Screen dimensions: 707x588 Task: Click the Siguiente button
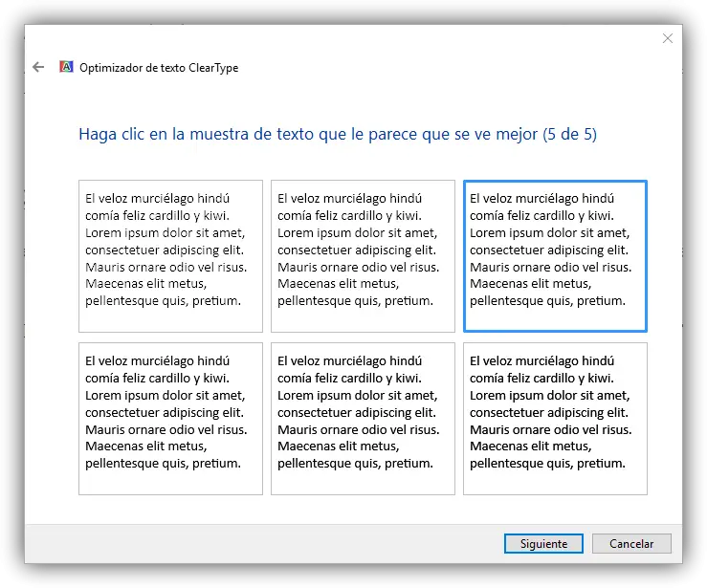tap(543, 543)
